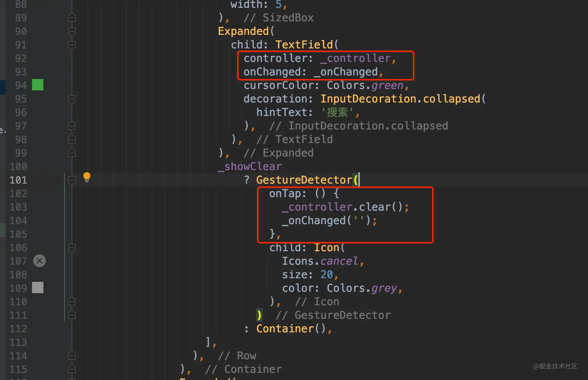The image size is (588, 380).
Task: Click 'Icon(' in child: Icon(
Action: point(330,248)
